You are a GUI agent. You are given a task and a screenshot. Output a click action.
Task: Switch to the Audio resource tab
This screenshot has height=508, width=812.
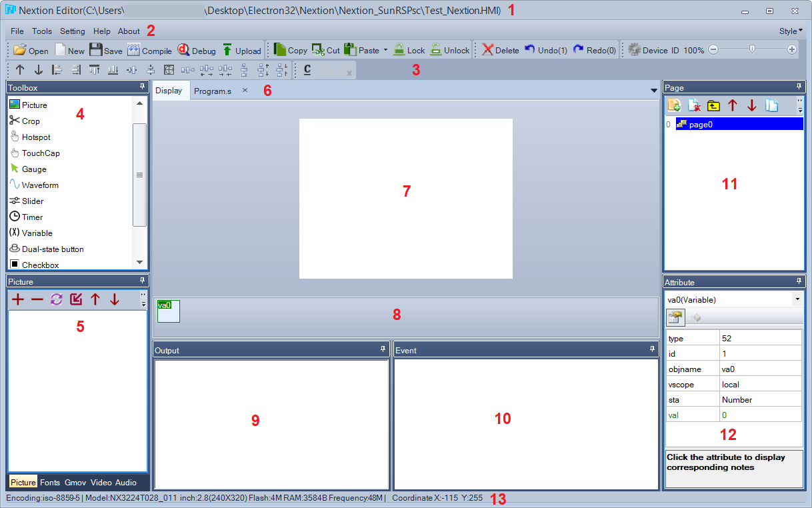126,482
